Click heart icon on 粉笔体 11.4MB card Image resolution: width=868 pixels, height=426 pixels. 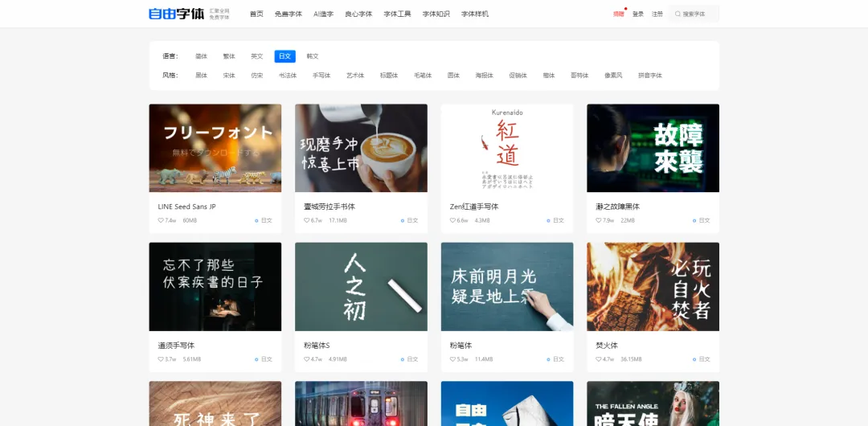[452, 359]
